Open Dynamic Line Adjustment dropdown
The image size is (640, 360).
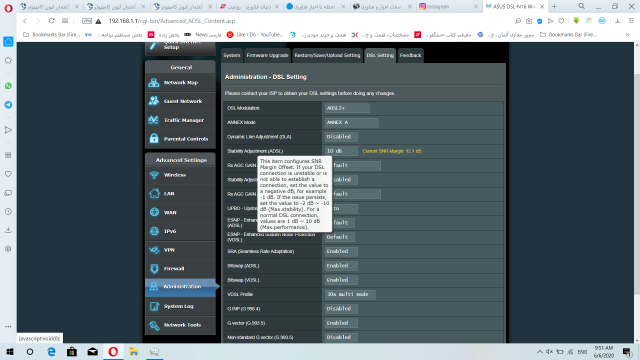click(341, 136)
